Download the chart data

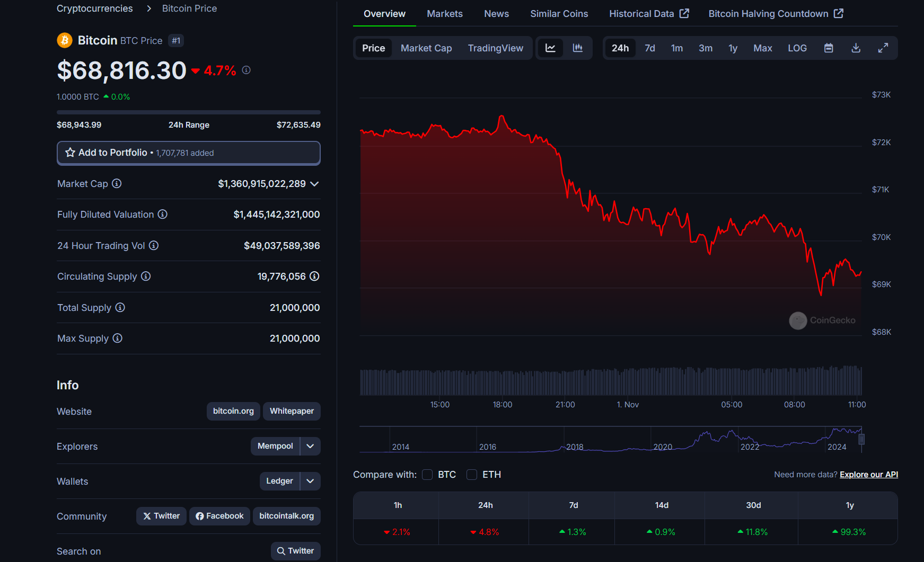[856, 48]
